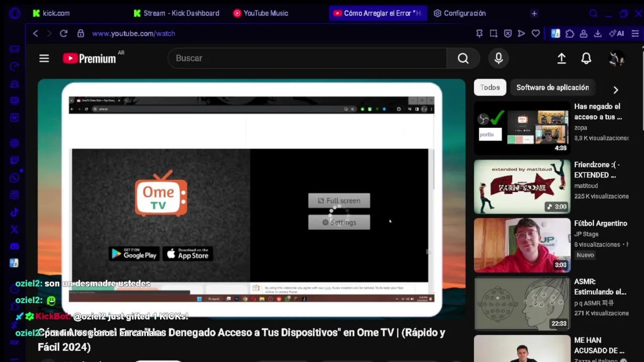Screen dimensions: 644x362
Task: Open the matitoud channel name
Action: (586, 186)
